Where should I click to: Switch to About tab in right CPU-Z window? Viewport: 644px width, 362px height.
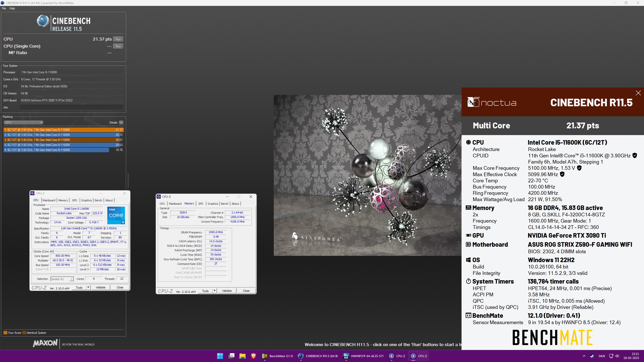235,204
